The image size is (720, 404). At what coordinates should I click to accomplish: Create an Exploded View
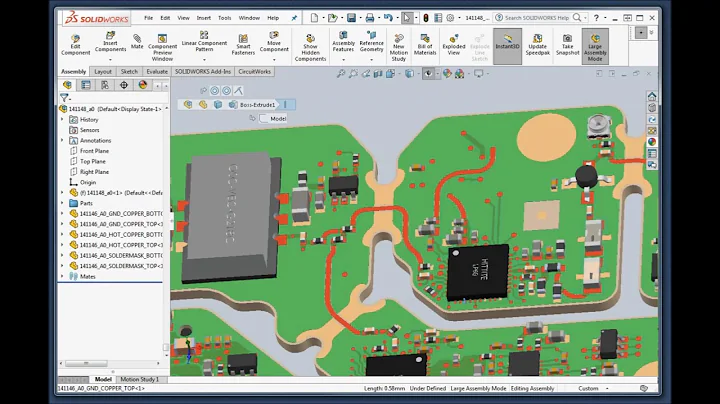click(454, 45)
